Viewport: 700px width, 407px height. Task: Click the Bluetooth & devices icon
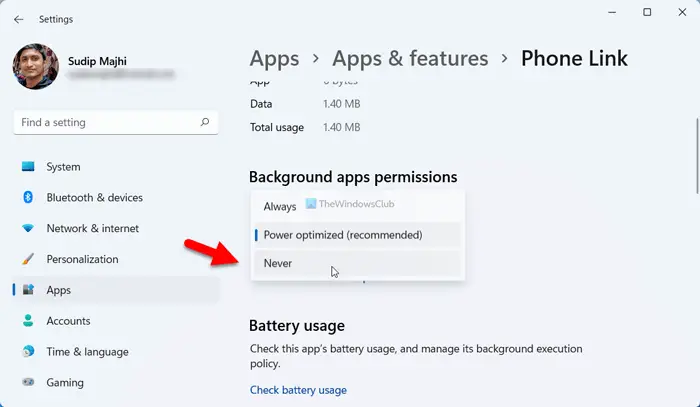(x=28, y=197)
